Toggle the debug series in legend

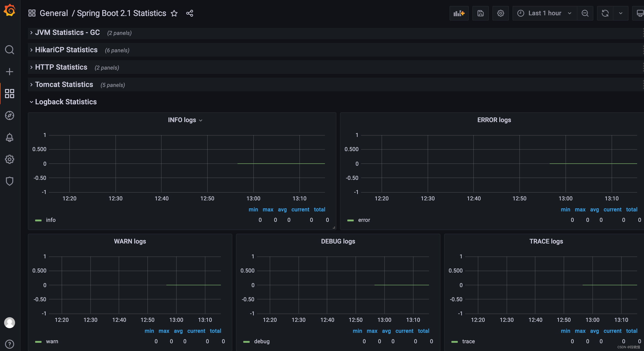click(262, 341)
